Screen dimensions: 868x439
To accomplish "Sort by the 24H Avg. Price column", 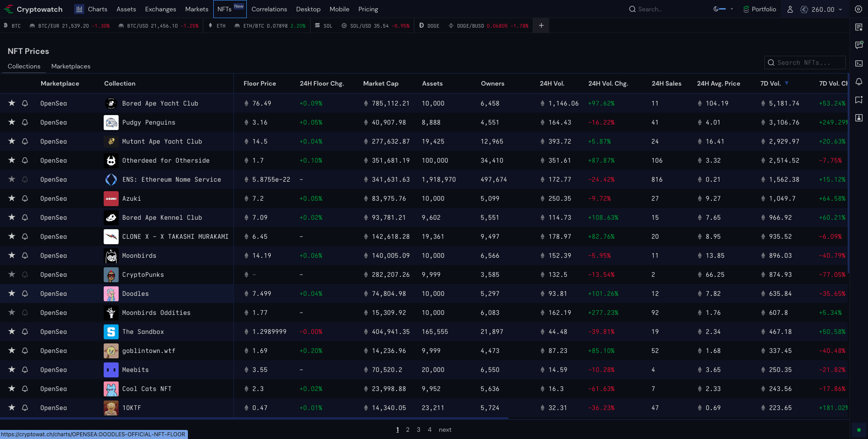I will tap(719, 83).
